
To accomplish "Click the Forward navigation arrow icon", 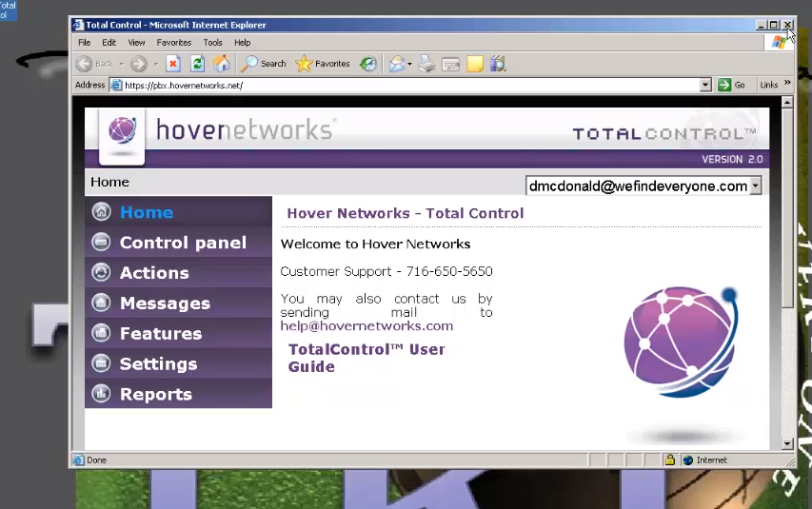I will coord(138,64).
